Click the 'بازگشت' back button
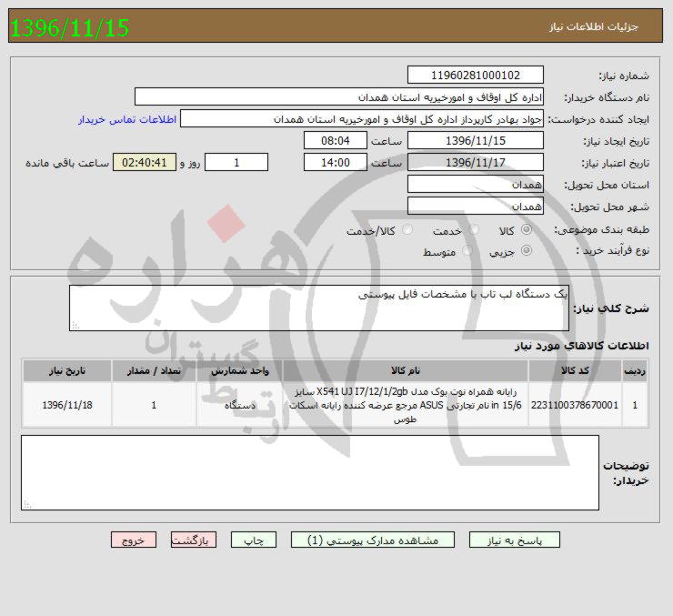Image resolution: width=673 pixels, height=616 pixels. pos(194,540)
